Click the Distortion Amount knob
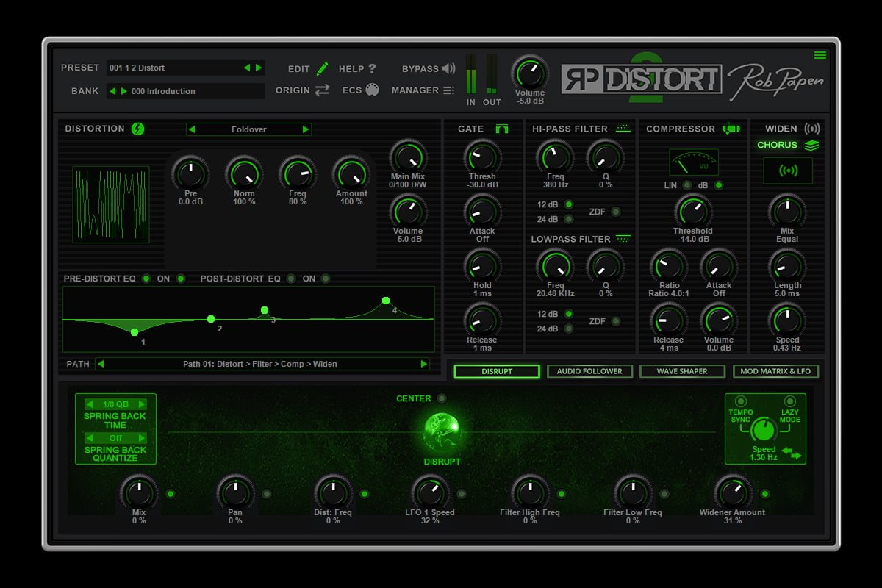Screen dimensions: 882x588 [x=351, y=173]
